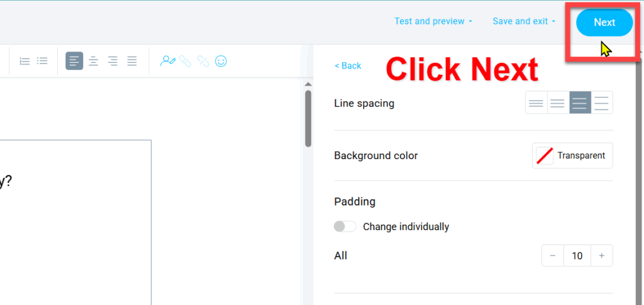Insert a bulleted list

(x=42, y=61)
